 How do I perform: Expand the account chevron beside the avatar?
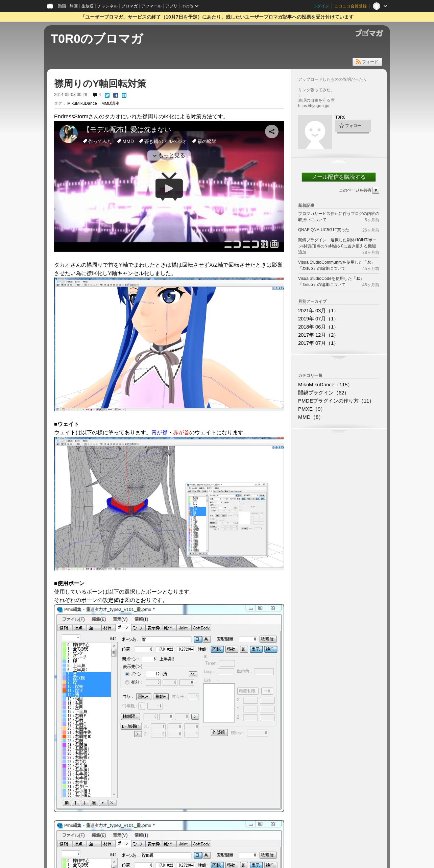coord(385,6)
